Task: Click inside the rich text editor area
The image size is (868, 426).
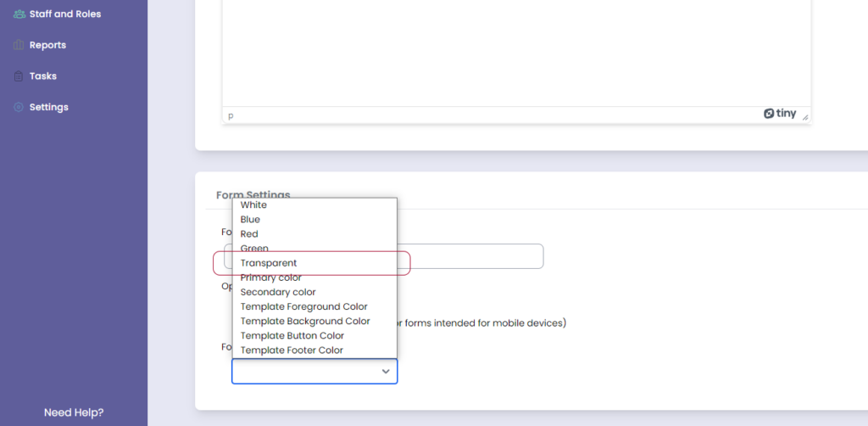Action: point(515,51)
